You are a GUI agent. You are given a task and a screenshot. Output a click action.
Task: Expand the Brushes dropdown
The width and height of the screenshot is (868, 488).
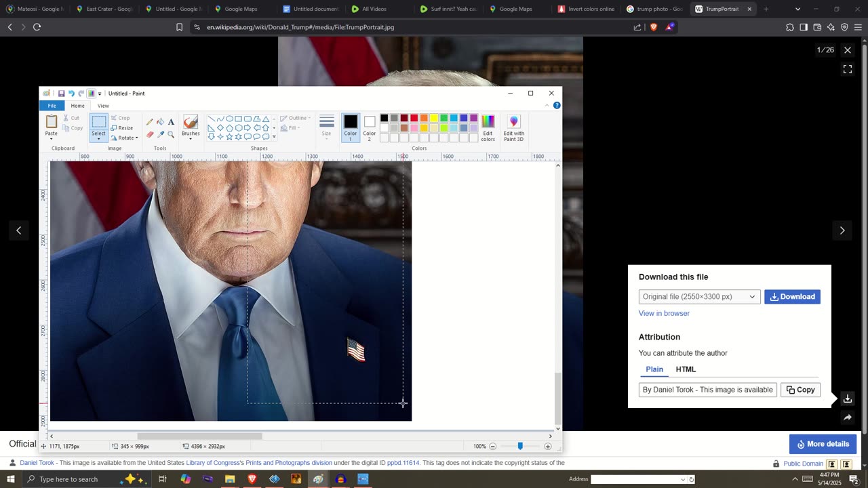point(191,138)
